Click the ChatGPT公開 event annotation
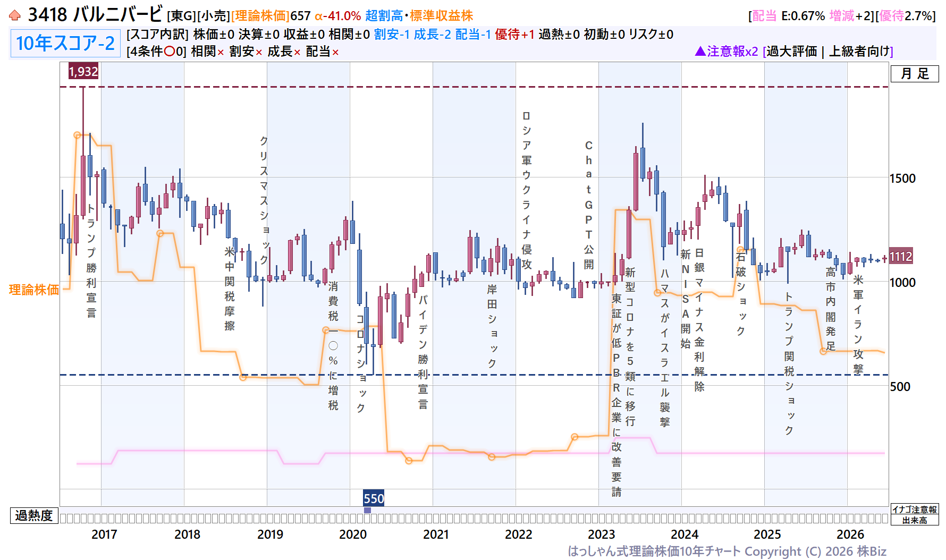The height and width of the screenshot is (560, 946). click(589, 205)
